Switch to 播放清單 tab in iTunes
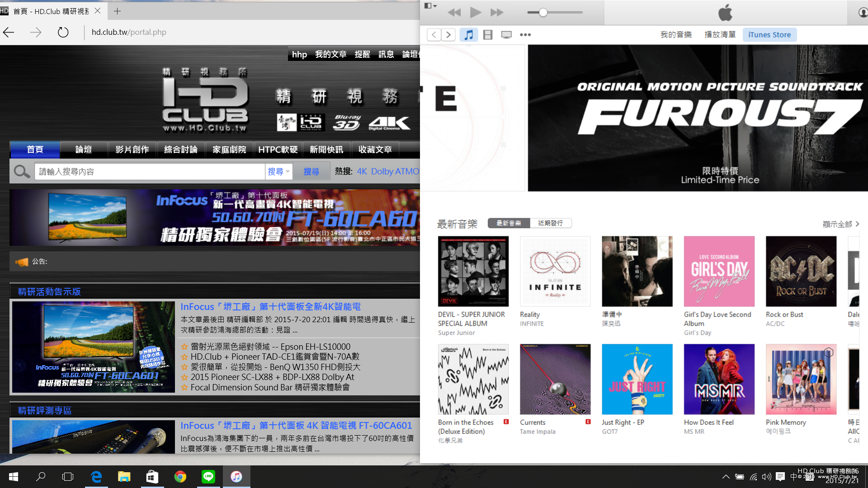The width and height of the screenshot is (868, 488). (720, 35)
